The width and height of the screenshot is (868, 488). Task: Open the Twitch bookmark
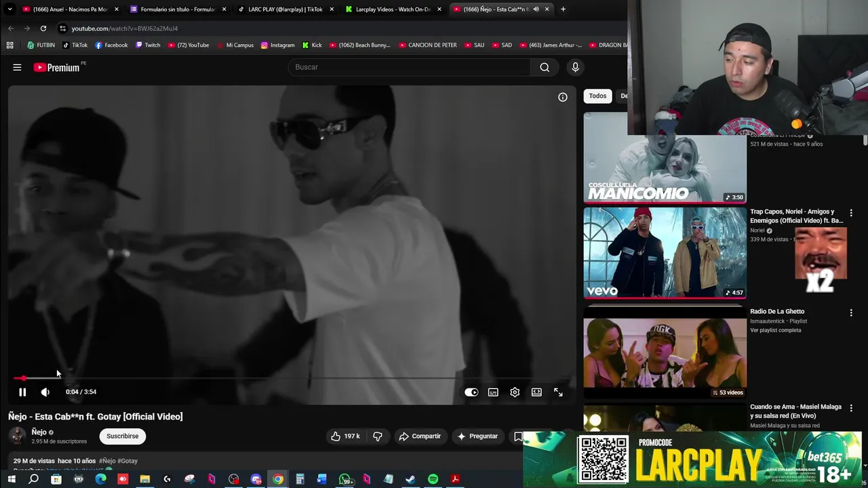(148, 45)
